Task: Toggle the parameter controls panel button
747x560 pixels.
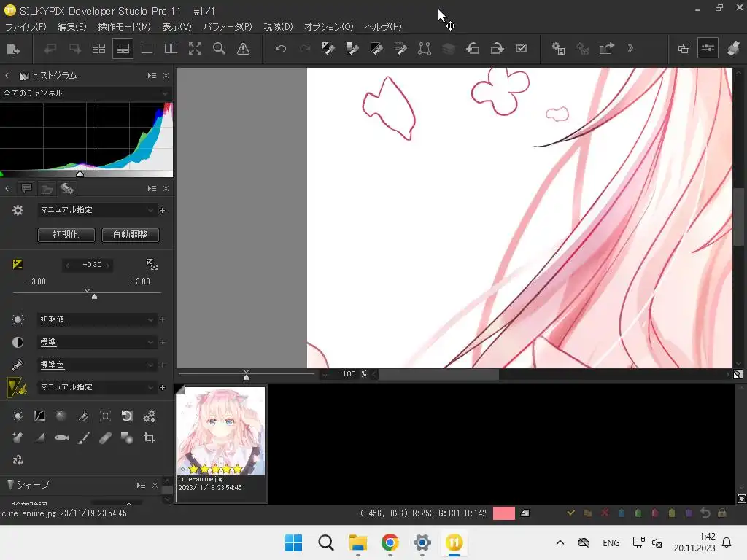Action: pyautogui.click(x=708, y=49)
